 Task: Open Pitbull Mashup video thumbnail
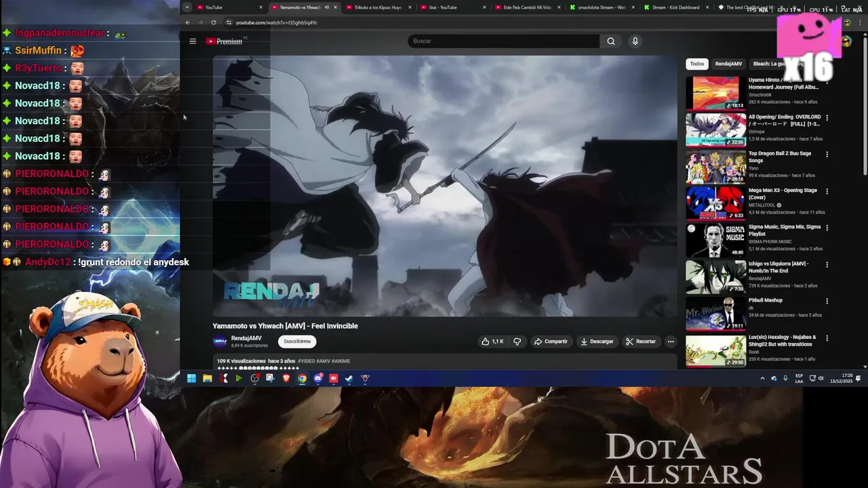pyautogui.click(x=715, y=313)
